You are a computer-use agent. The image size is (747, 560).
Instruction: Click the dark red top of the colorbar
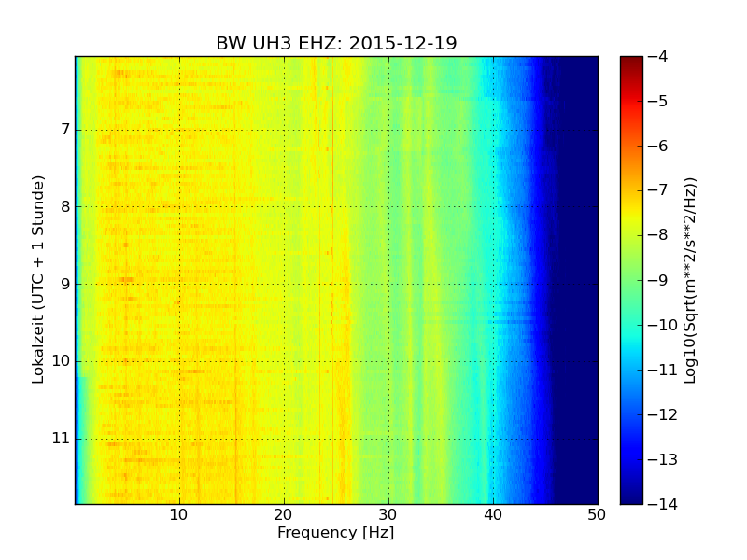click(632, 62)
